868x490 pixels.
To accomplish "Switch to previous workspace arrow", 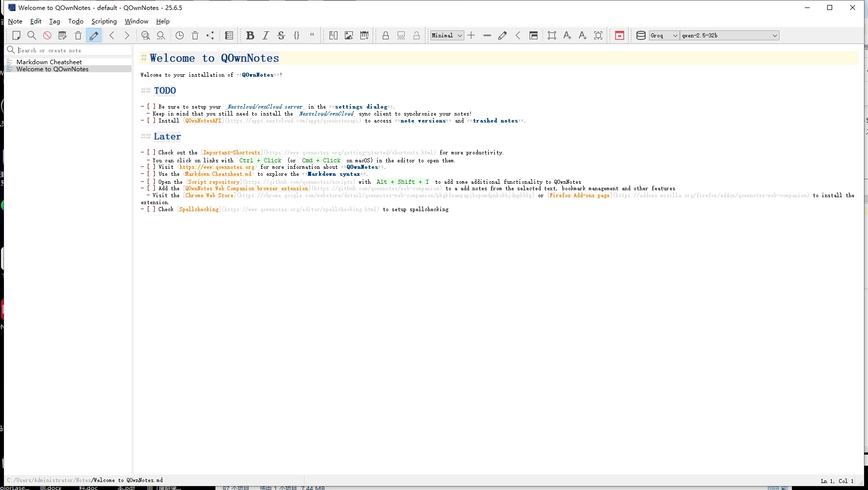I will [518, 35].
